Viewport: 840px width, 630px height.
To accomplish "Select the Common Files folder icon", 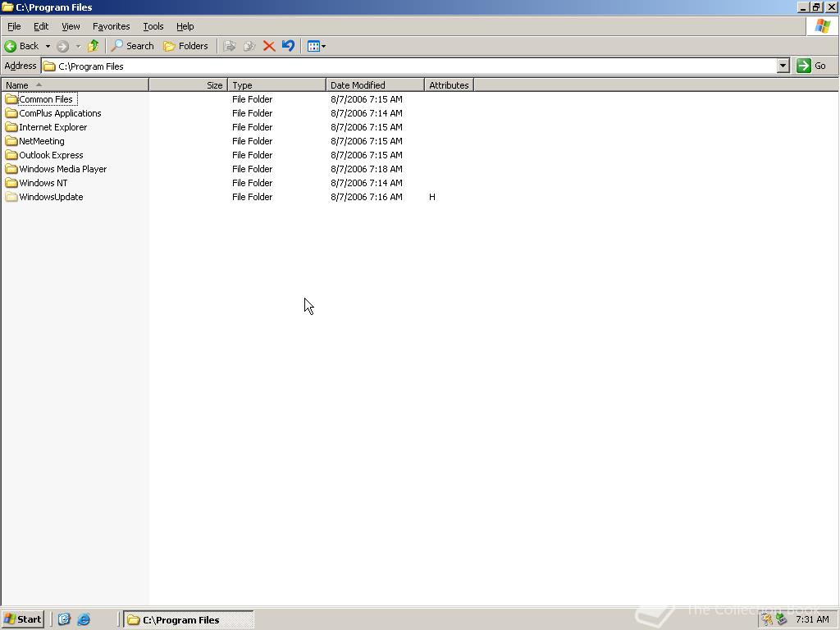I will [11, 99].
